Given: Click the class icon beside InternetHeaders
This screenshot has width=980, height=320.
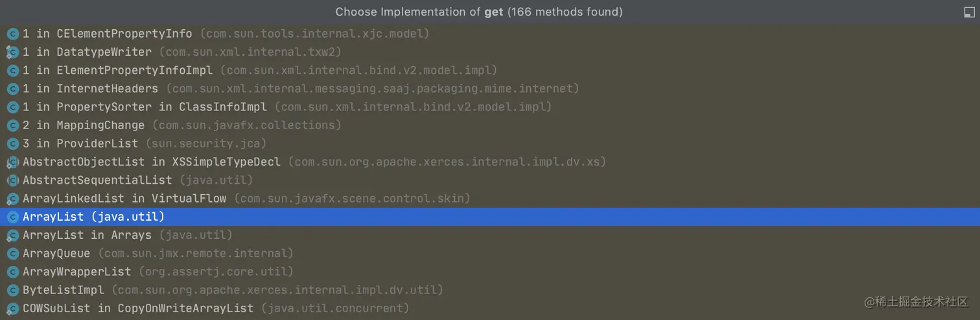Looking at the screenshot, I should click(x=12, y=88).
